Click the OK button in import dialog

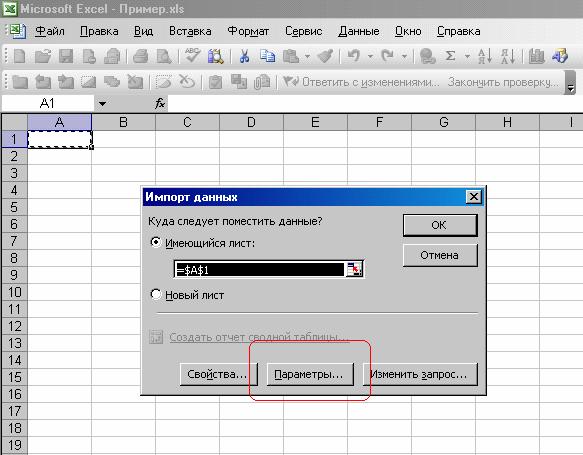click(x=440, y=225)
